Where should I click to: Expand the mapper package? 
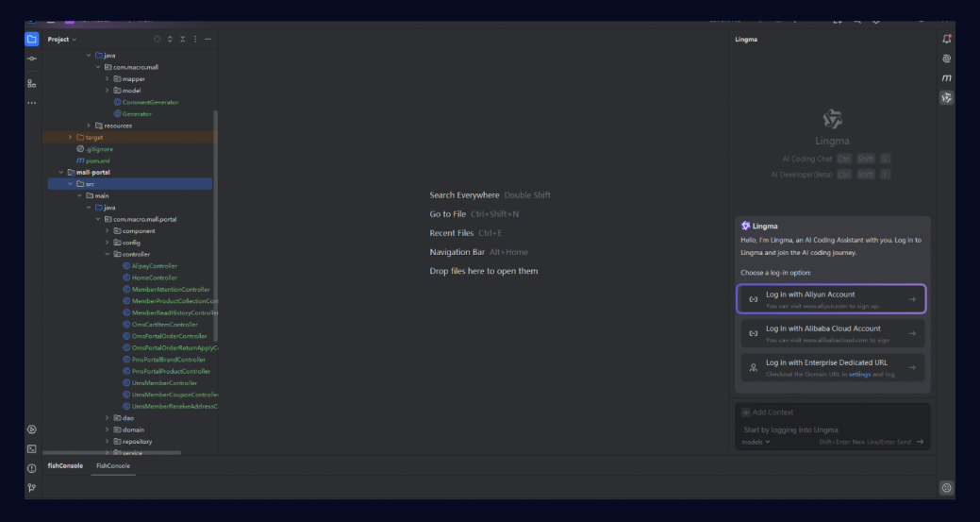coord(107,78)
